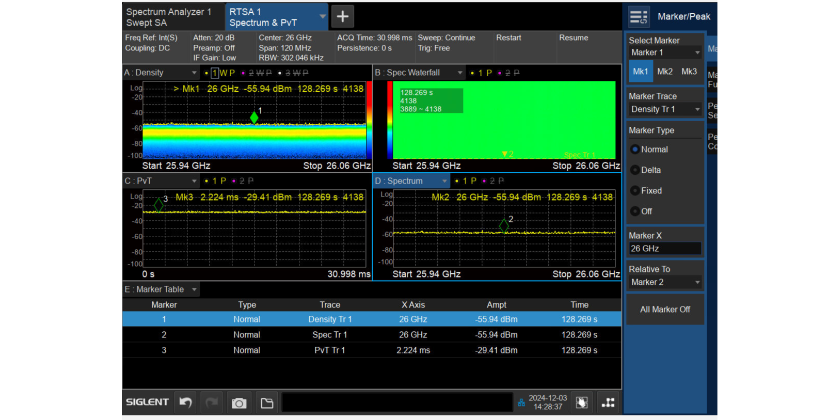Select the Mk2 marker tab
840x420 pixels.
tap(665, 72)
